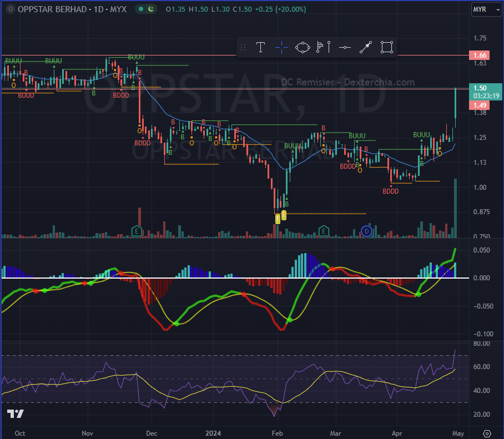The width and height of the screenshot is (504, 439).
Task: Click the 03:23:19 bar countdown timer
Action: click(486, 96)
